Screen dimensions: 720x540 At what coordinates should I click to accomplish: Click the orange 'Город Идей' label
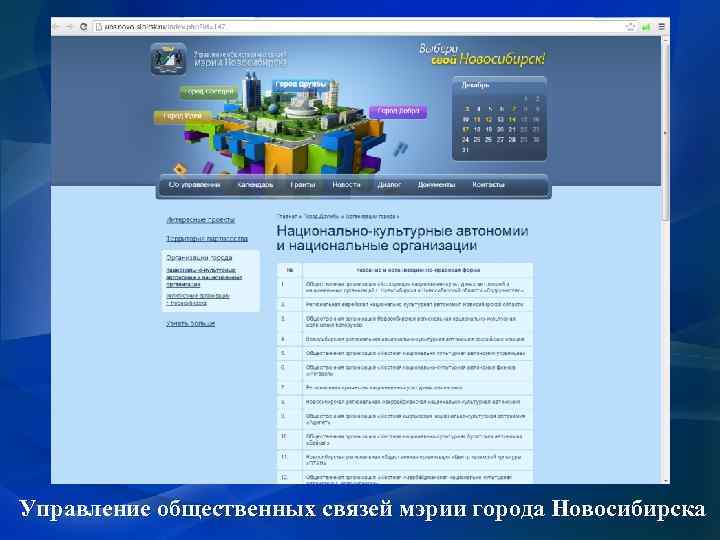pyautogui.click(x=183, y=117)
